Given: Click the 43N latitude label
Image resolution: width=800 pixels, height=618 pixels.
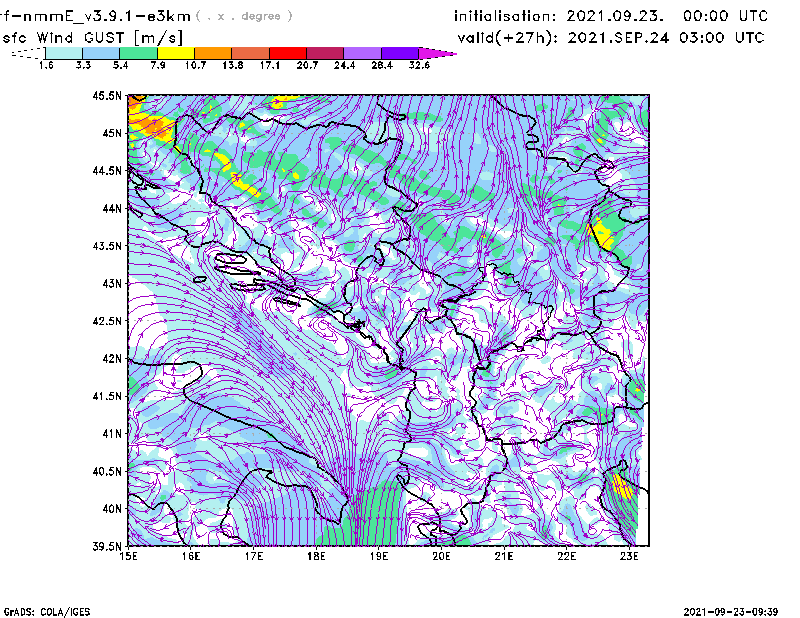Looking at the screenshot, I should click(x=112, y=283).
